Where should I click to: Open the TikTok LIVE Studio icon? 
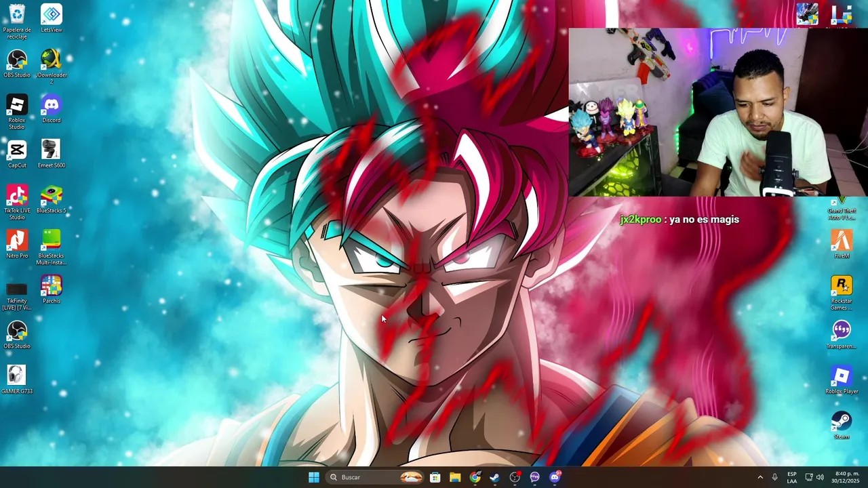pos(17,202)
